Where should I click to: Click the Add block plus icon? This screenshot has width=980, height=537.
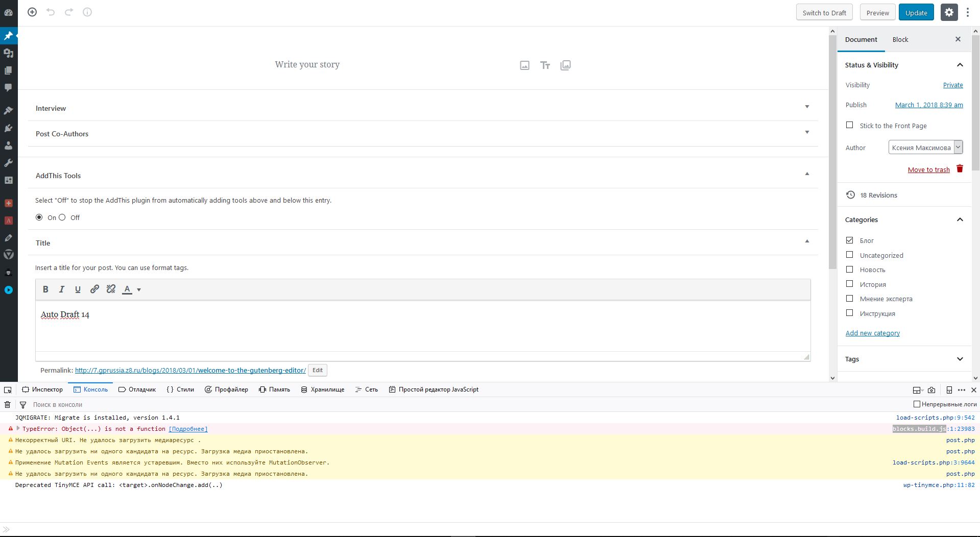click(32, 12)
